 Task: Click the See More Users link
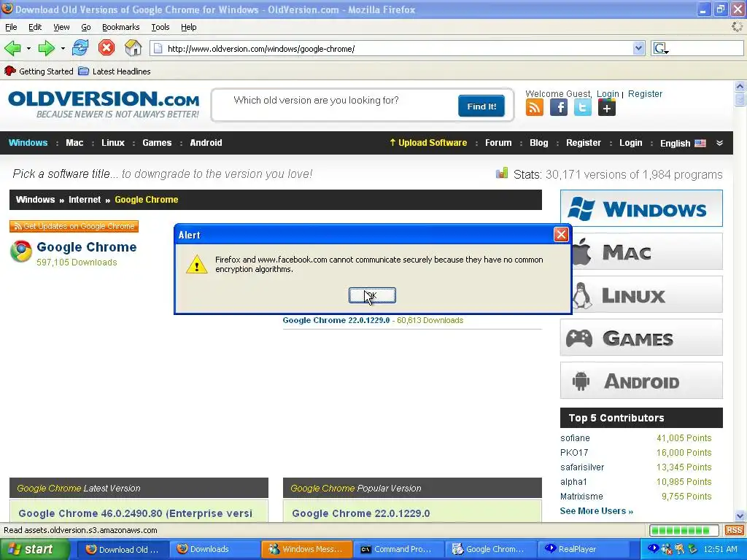point(597,511)
